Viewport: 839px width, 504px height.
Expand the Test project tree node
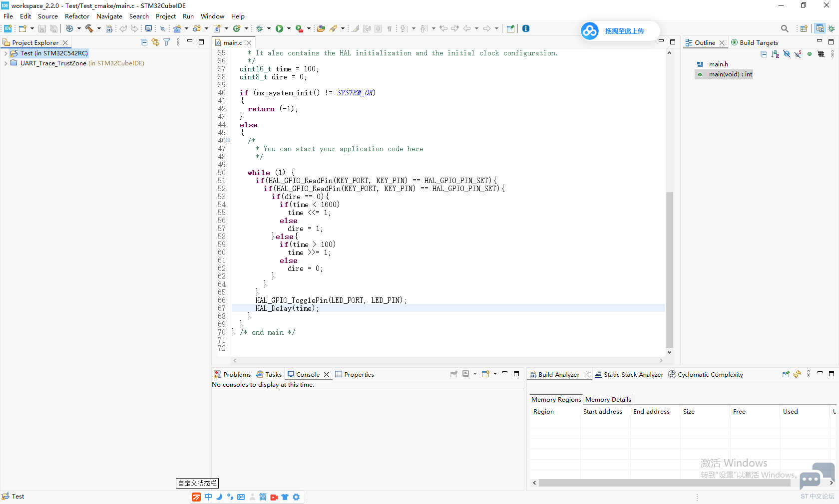point(5,53)
